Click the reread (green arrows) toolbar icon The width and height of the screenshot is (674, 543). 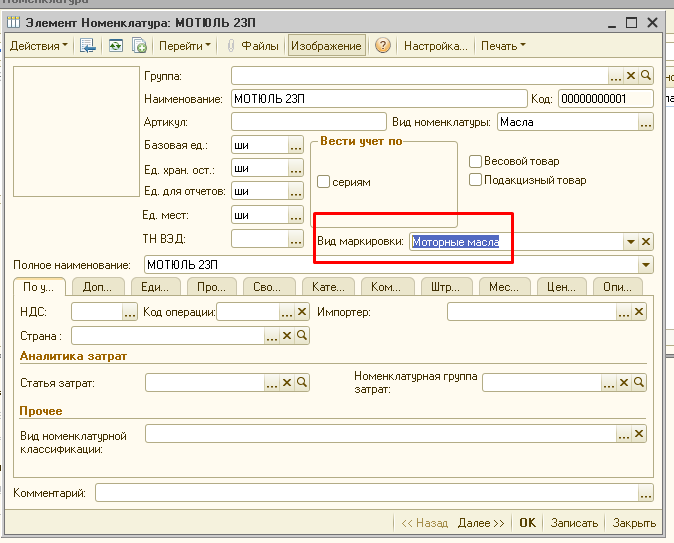[x=116, y=46]
